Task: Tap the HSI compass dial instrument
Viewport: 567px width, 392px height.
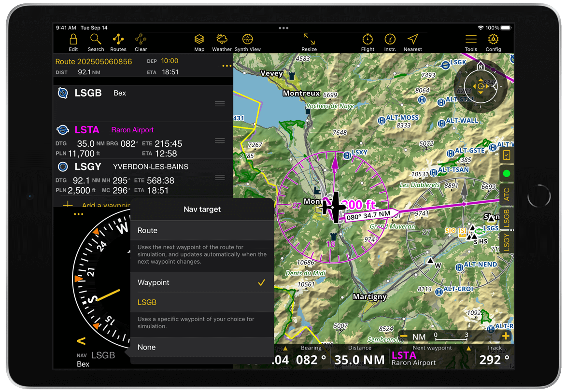Action: [x=101, y=280]
